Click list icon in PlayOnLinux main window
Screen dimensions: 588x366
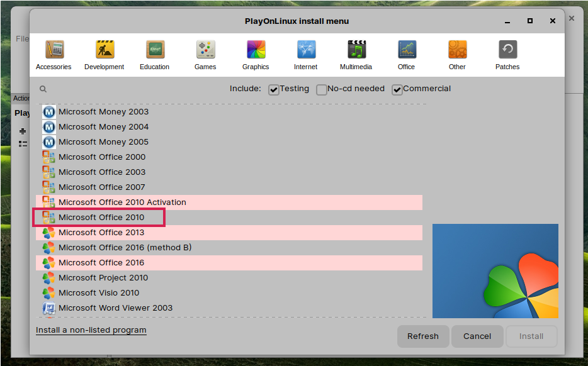pyautogui.click(x=23, y=144)
